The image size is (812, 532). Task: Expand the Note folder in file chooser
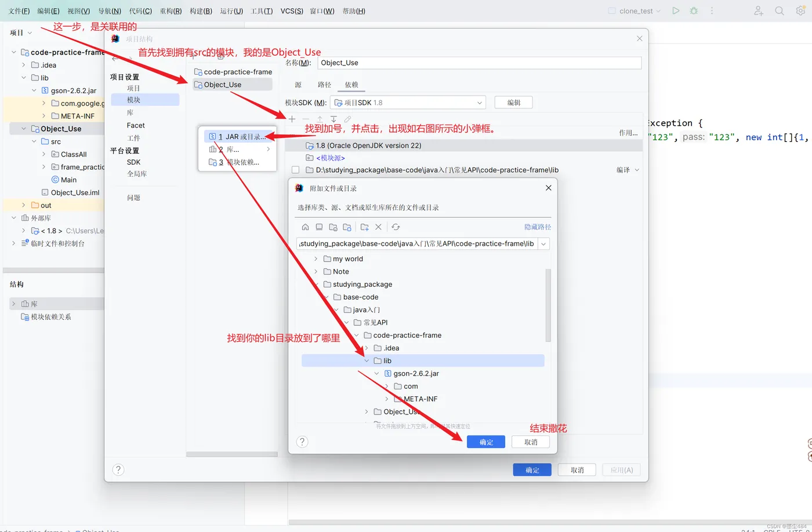tap(316, 272)
